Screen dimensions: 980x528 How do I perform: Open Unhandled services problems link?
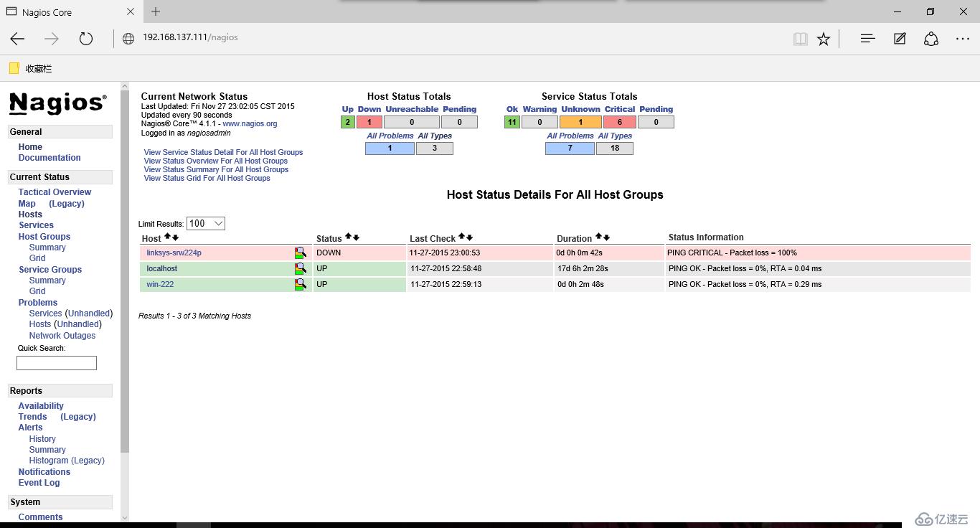(89, 313)
